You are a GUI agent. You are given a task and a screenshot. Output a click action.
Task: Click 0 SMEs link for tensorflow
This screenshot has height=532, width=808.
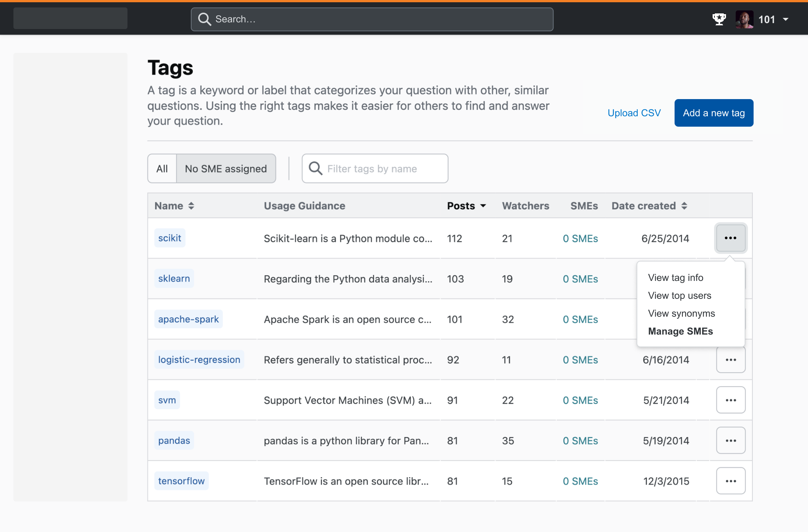(580, 481)
